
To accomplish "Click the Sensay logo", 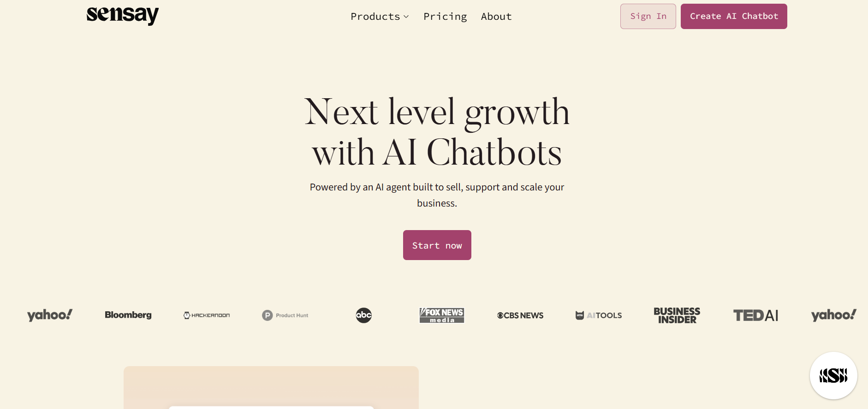I will [x=122, y=15].
